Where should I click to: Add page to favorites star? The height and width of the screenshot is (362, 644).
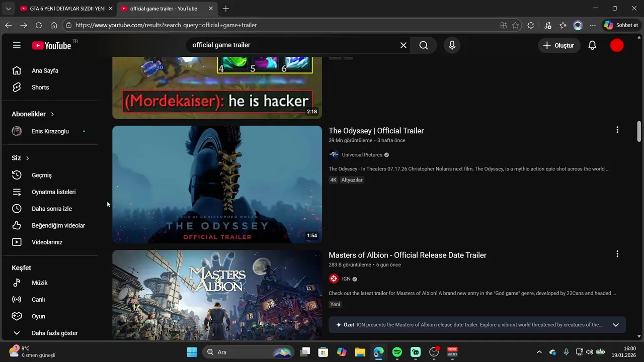tap(515, 25)
